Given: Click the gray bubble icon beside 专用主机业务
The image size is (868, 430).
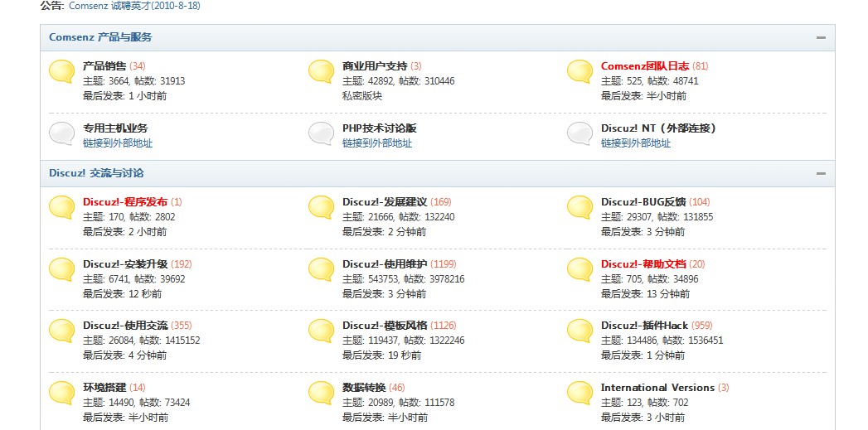Looking at the screenshot, I should (x=61, y=133).
